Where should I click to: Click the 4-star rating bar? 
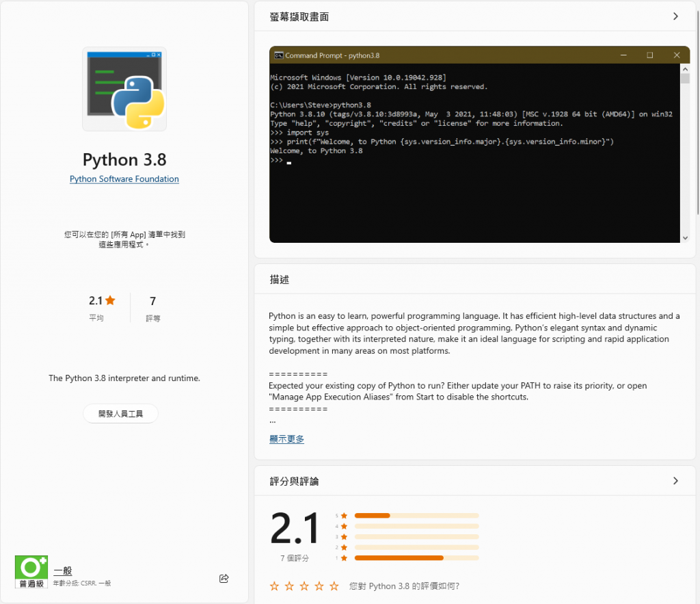tap(416, 526)
